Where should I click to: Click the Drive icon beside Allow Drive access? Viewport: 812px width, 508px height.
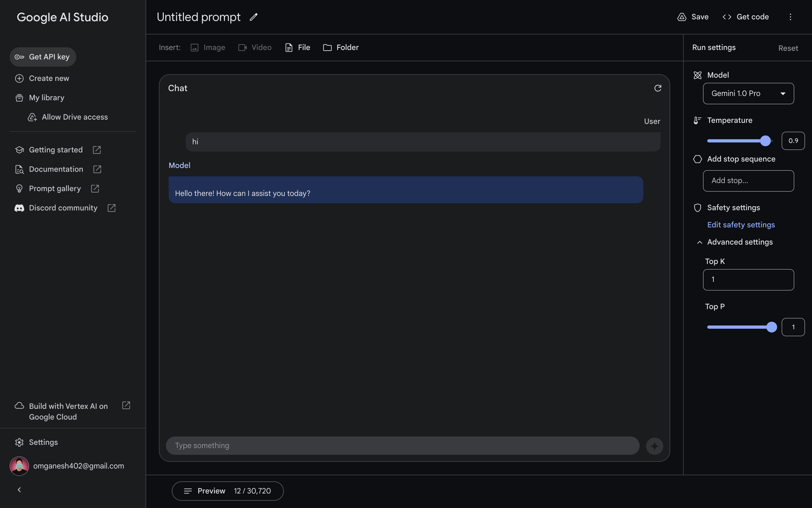pyautogui.click(x=32, y=117)
